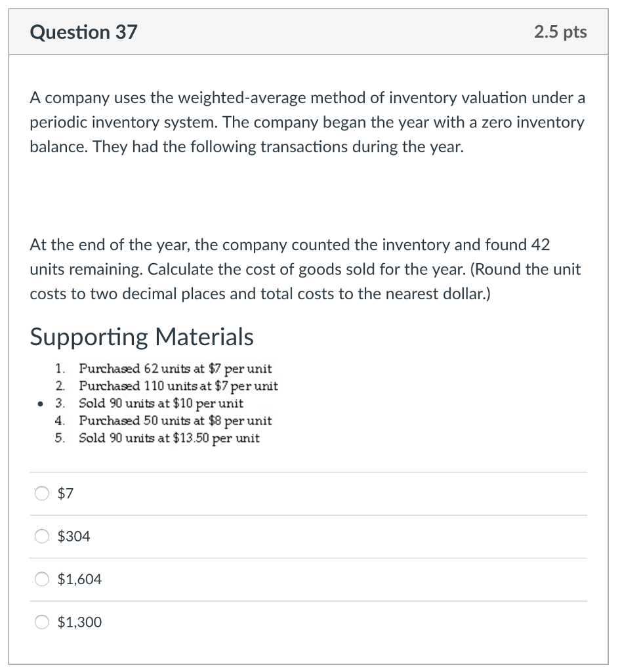Select the $1,604 answer option
The image size is (620, 672).
41,579
